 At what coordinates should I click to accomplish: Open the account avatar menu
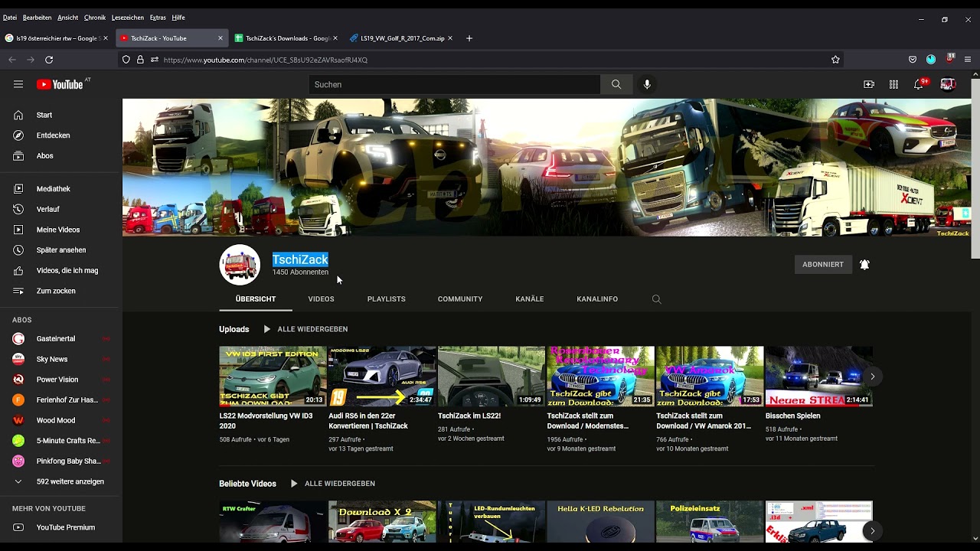tap(948, 84)
